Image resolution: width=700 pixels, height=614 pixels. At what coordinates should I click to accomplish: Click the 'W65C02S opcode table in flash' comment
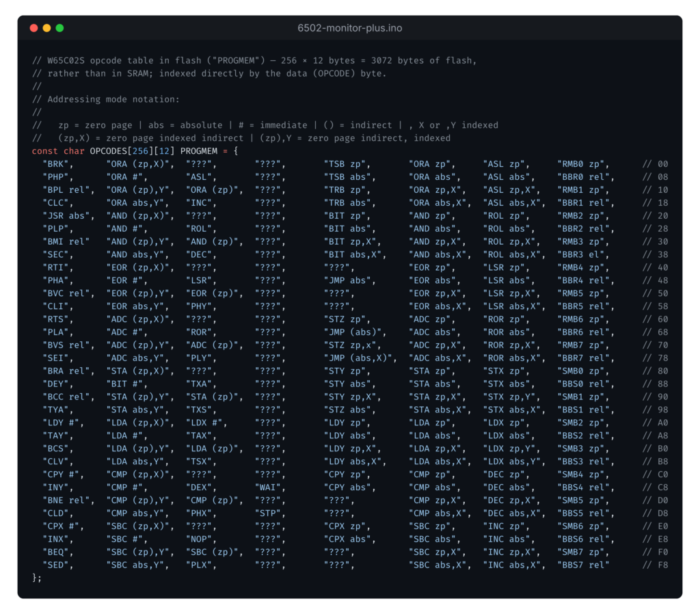tap(254, 60)
